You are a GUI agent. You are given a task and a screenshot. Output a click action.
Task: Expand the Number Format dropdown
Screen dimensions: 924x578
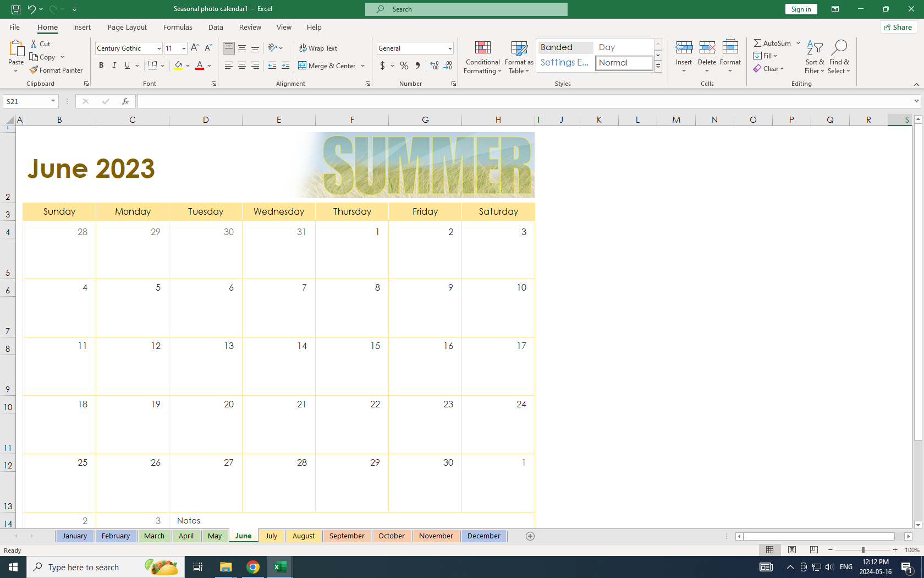click(450, 48)
